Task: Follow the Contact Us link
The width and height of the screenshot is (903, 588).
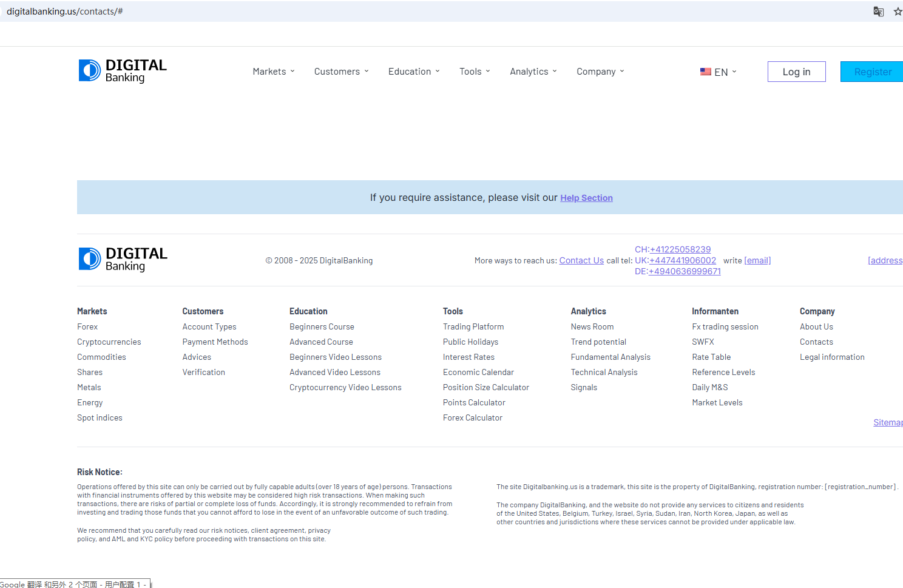Action: click(581, 260)
